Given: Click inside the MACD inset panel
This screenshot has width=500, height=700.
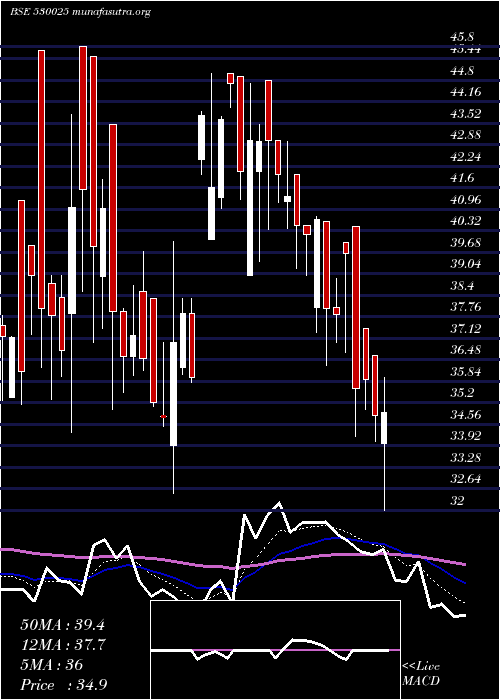Looking at the screenshot, I should click(275, 650).
